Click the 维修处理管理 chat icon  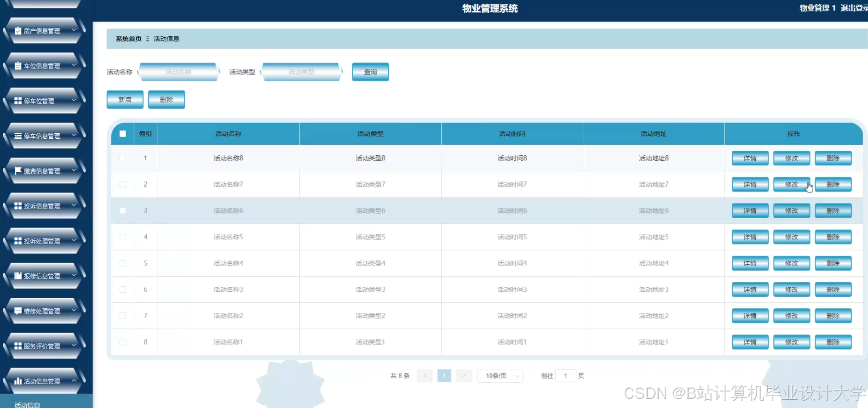(x=18, y=311)
